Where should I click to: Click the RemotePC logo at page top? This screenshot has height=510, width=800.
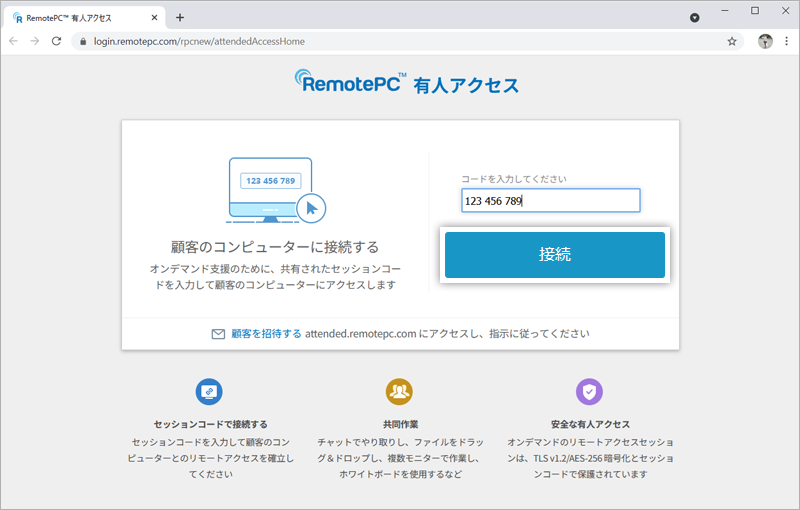[x=350, y=82]
